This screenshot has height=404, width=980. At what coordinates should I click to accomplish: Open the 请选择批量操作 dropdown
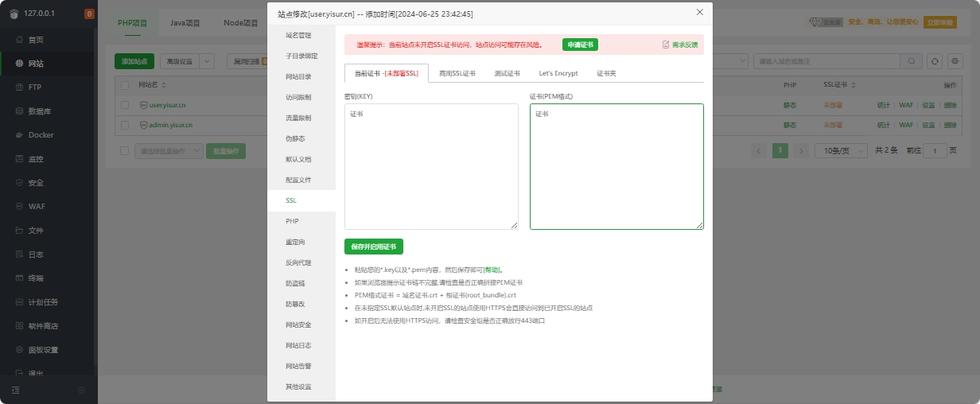[167, 150]
